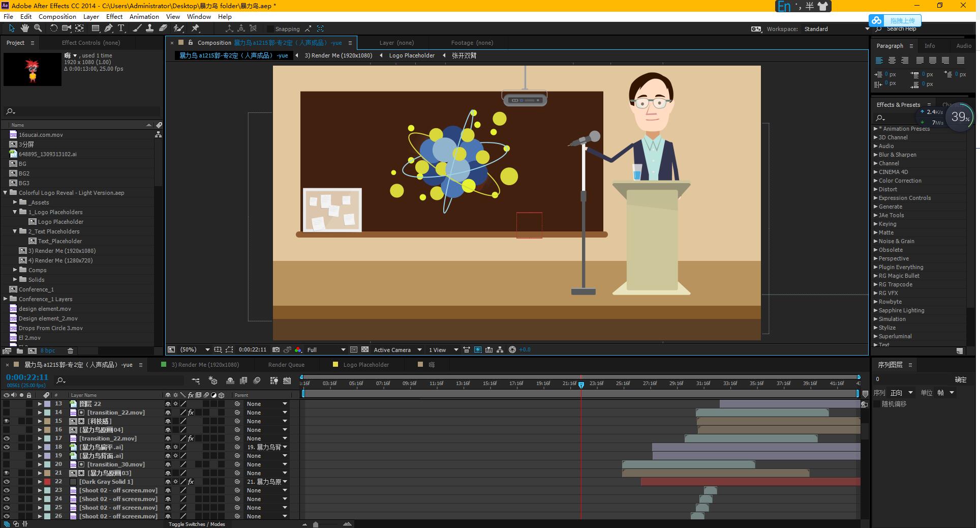
Task: Open the Full resolution dropdown
Action: pos(326,349)
